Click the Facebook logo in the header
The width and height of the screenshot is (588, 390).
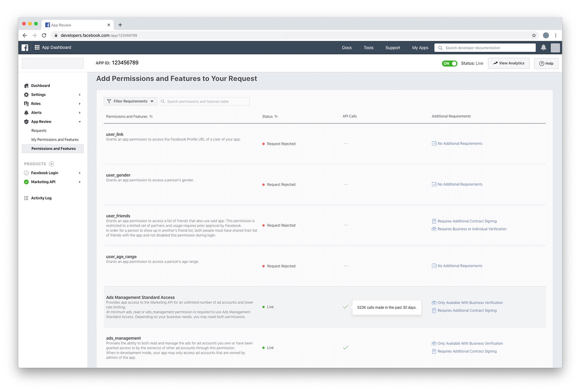pyautogui.click(x=25, y=47)
